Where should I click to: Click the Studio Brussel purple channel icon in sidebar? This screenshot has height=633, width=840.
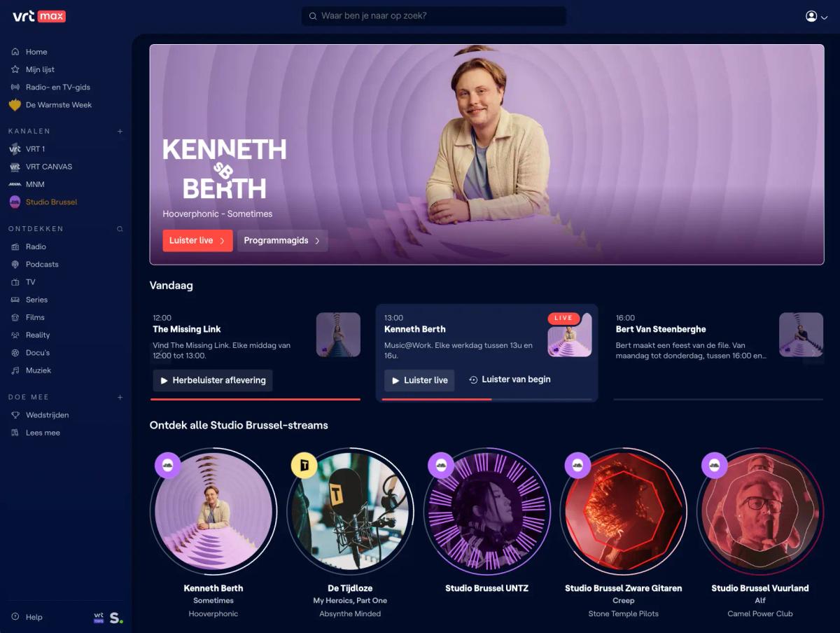pos(15,202)
